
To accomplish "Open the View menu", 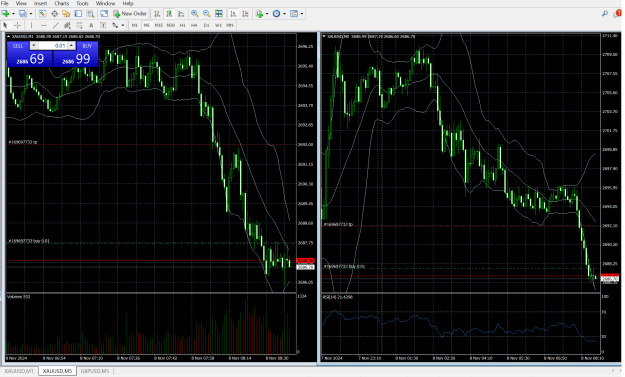I will tap(21, 3).
